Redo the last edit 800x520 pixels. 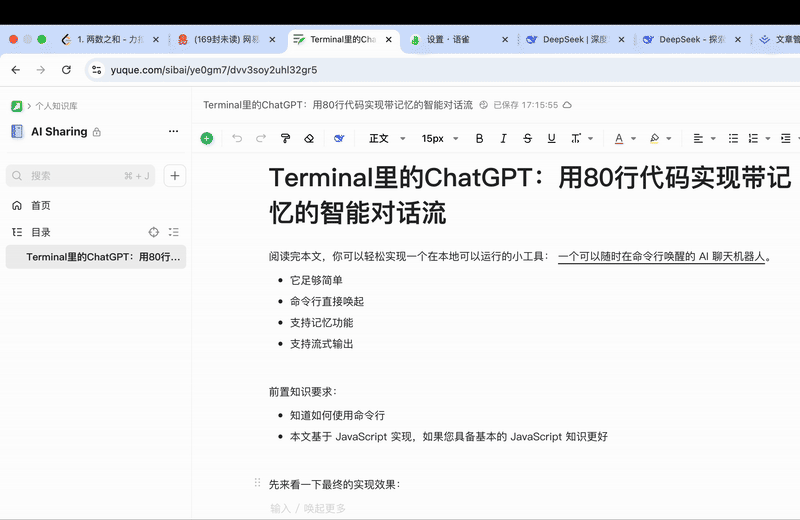click(261, 138)
